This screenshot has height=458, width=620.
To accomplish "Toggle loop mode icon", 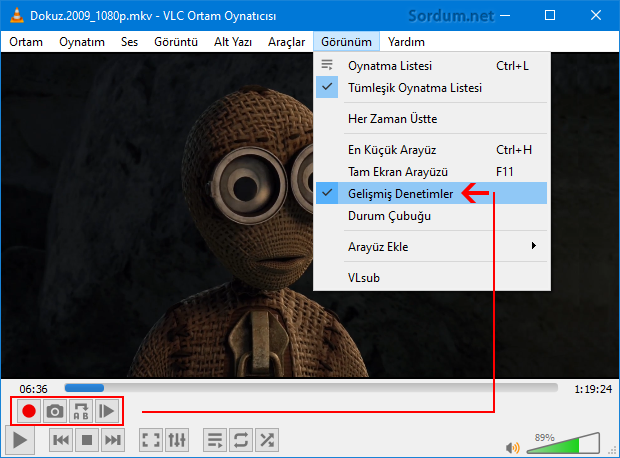I will pos(241,440).
